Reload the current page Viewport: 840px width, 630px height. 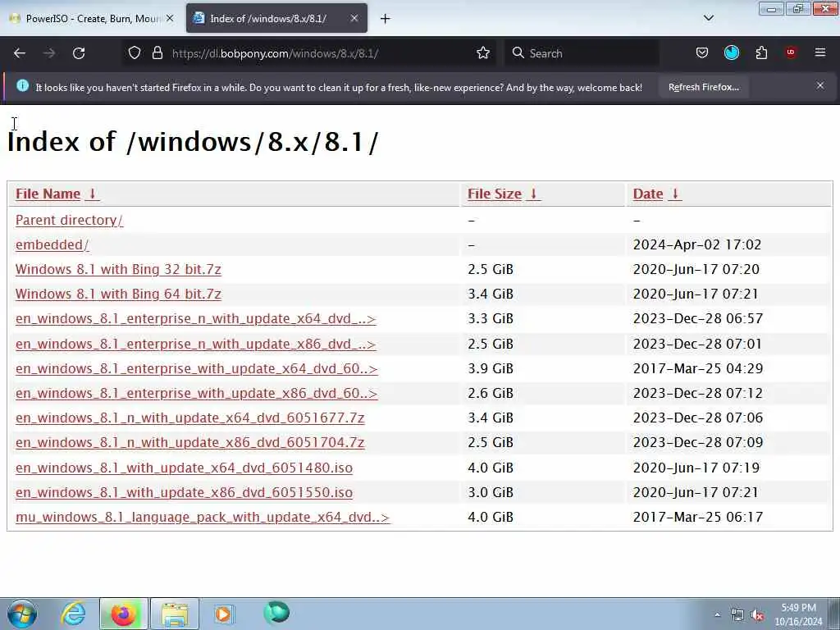pos(79,53)
